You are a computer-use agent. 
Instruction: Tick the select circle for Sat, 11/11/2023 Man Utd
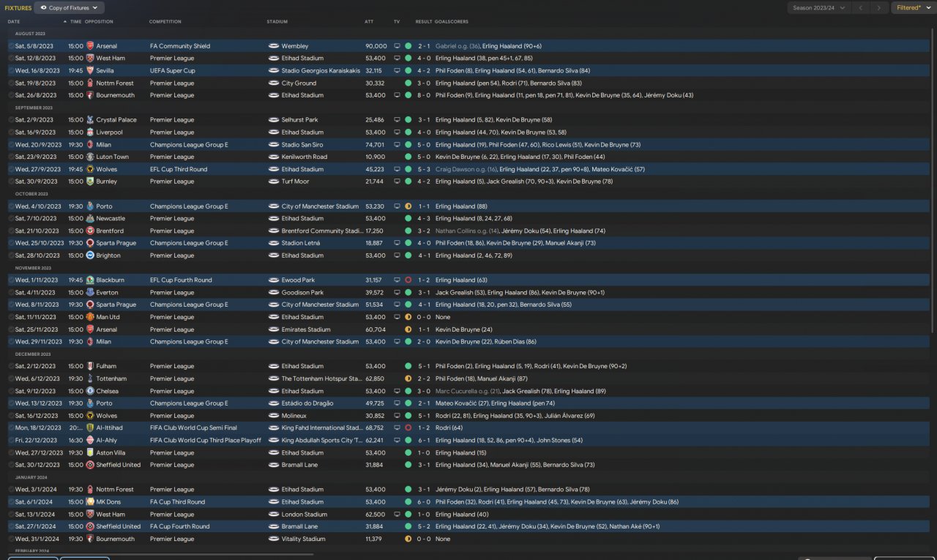(x=11, y=317)
